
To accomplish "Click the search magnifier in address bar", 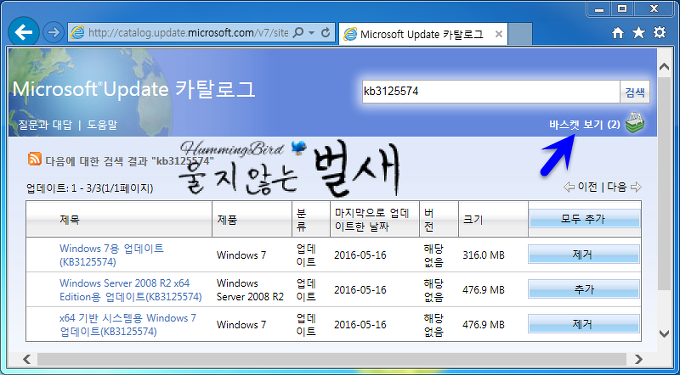I will point(298,33).
